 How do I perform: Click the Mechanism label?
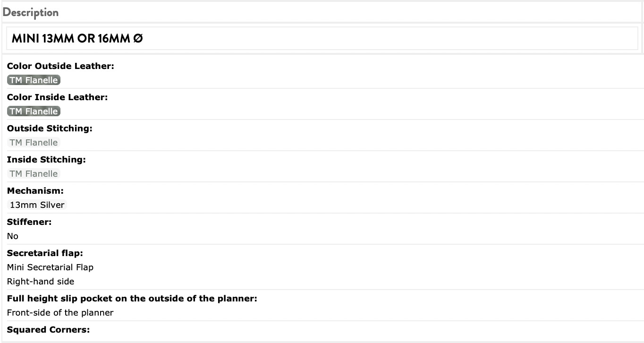tap(35, 191)
